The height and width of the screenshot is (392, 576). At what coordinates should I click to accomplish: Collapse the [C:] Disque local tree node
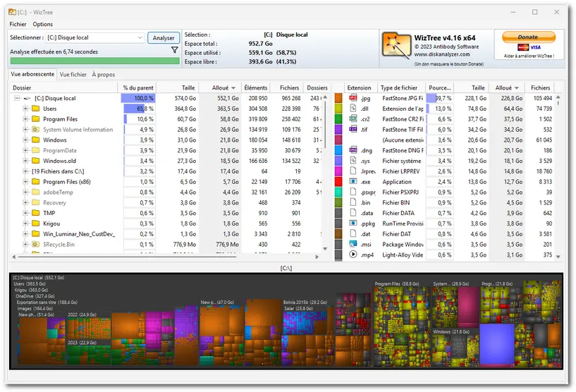click(16, 98)
